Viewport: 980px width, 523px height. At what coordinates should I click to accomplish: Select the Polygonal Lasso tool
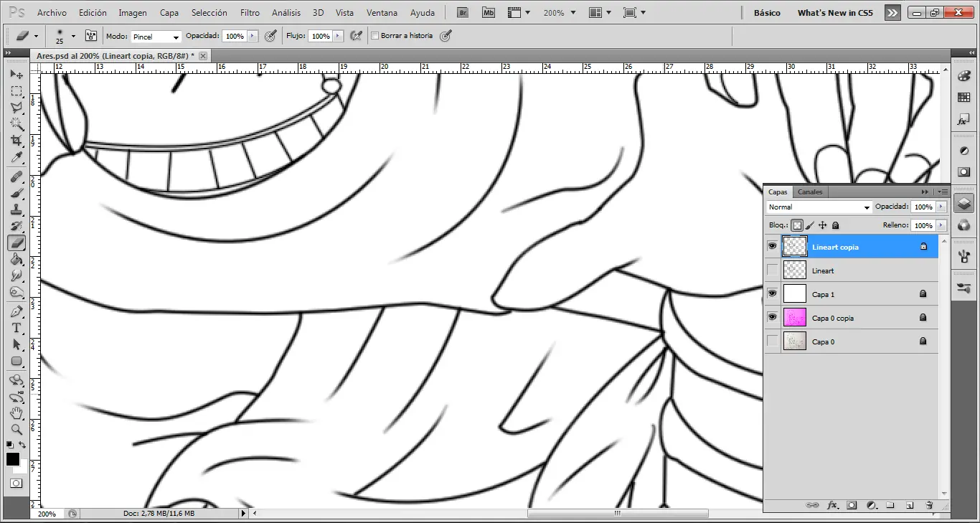point(17,108)
